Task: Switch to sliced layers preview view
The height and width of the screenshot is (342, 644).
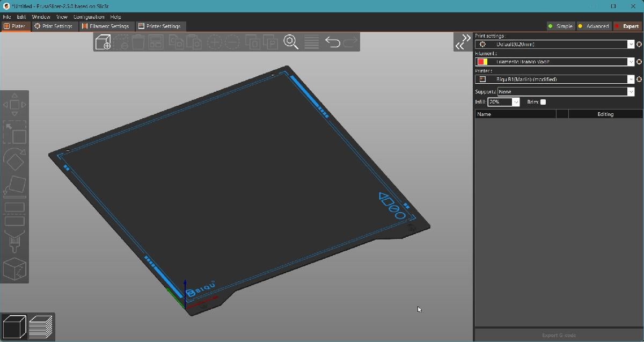Action: coord(41,327)
